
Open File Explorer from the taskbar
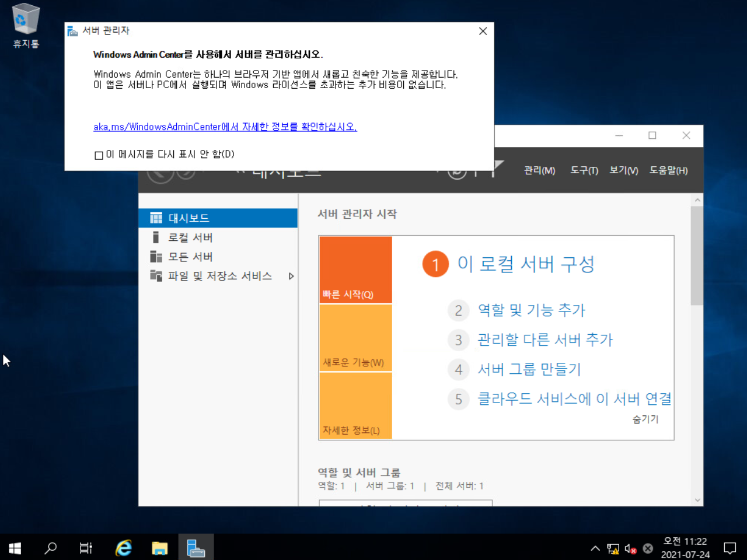pos(159,548)
